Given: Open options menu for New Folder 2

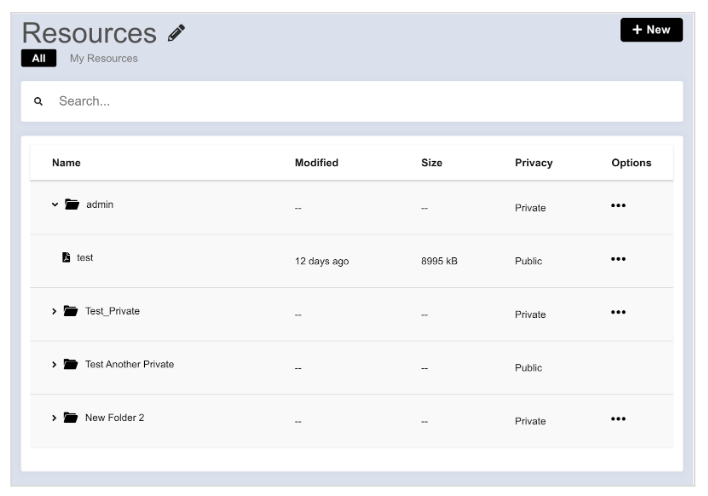Looking at the screenshot, I should pyautogui.click(x=618, y=419).
